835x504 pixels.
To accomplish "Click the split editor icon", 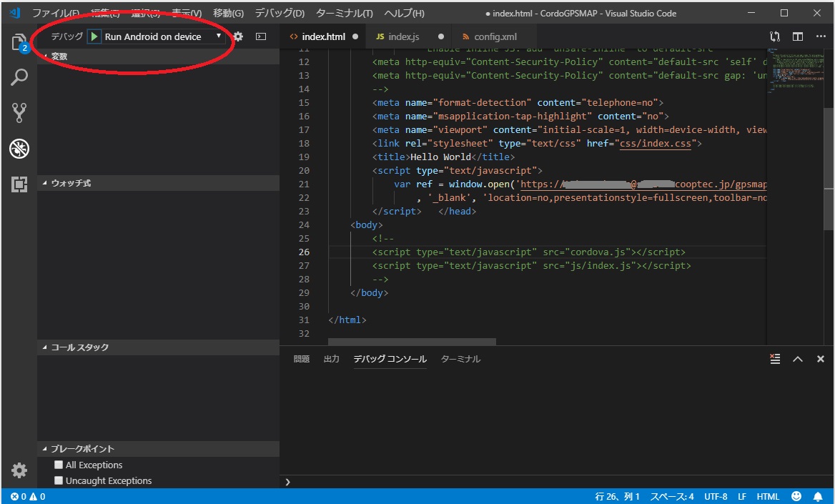I will coord(798,36).
